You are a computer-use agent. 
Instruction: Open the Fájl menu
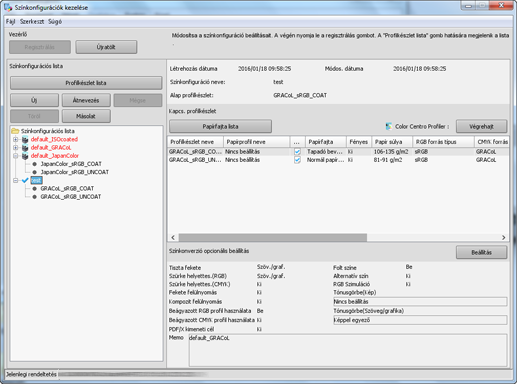click(10, 22)
